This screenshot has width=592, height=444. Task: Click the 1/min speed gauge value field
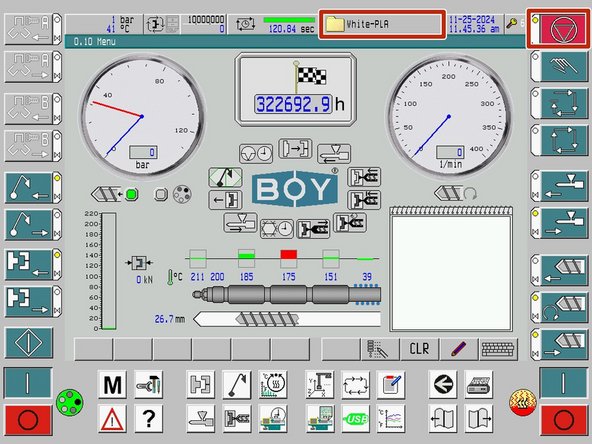(450, 152)
